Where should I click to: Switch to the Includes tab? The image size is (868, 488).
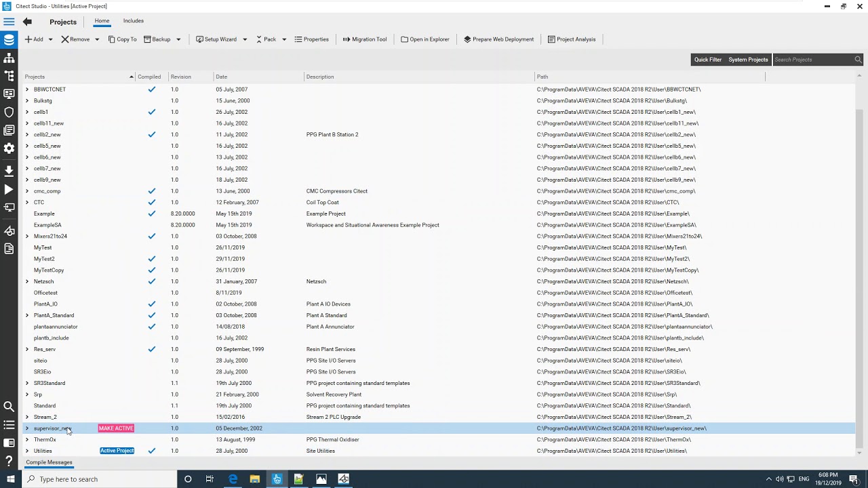point(134,21)
